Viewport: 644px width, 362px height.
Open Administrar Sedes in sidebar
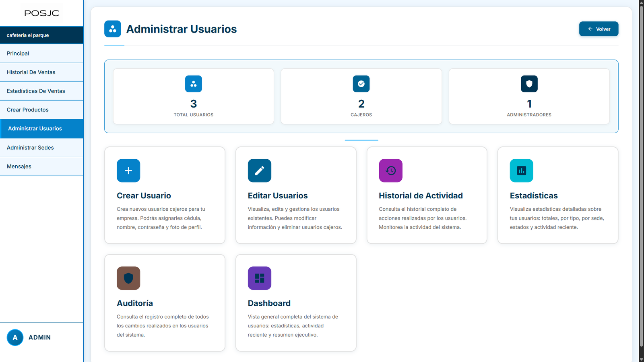pos(30,148)
